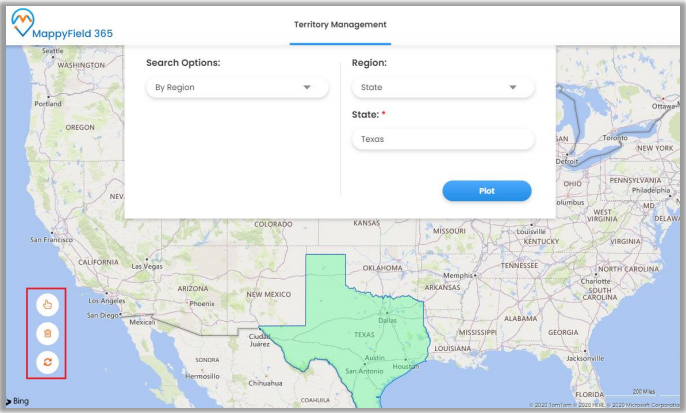The height and width of the screenshot is (413, 686).
Task: Click the Bing logo on map
Action: pos(19,402)
